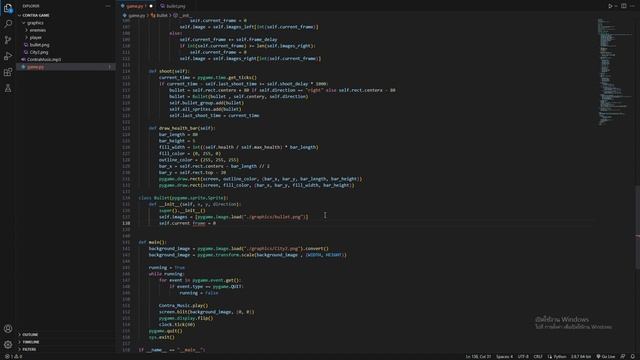Click the vertical editor scrollbar thumb
The width and height of the screenshot is (640, 360).
[x=637, y=227]
